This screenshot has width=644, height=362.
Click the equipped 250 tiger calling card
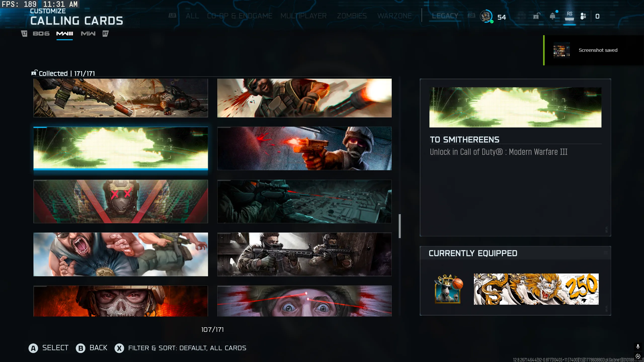point(536,289)
